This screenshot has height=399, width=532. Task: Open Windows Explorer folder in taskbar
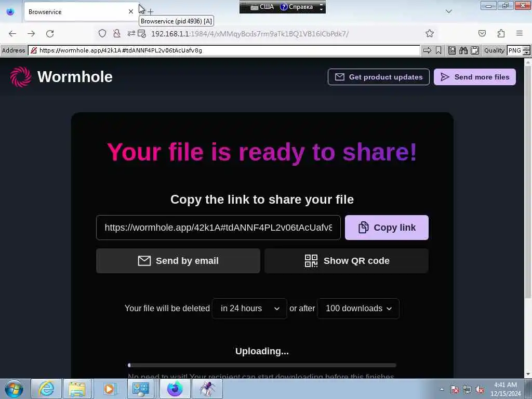77,389
